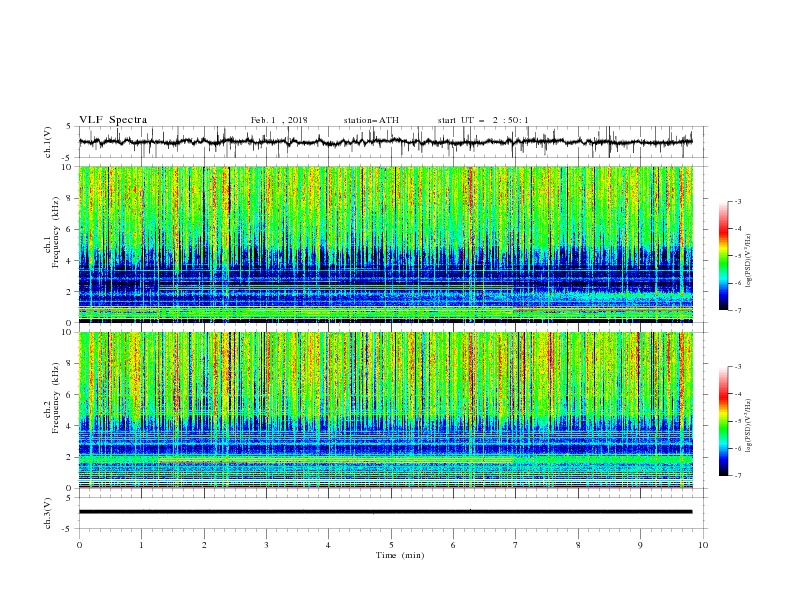Click the "-7" label on ch.2 color bar
The image size is (792, 612).
(737, 475)
